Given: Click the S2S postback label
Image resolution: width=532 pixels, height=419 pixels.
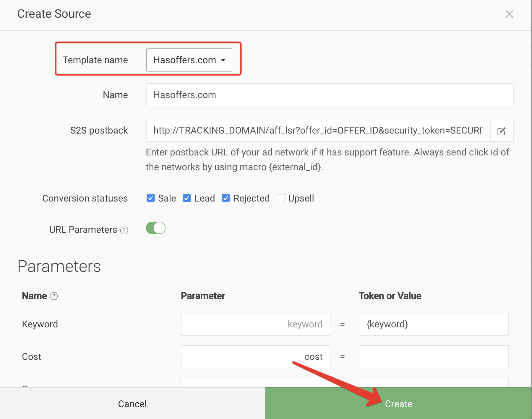Looking at the screenshot, I should click(x=99, y=130).
